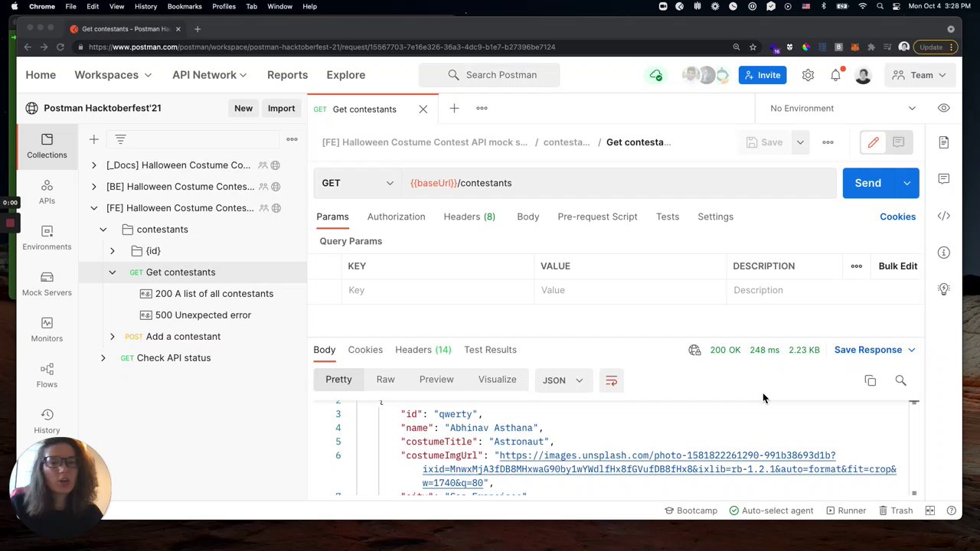Collapse the contestants folder

coord(103,230)
